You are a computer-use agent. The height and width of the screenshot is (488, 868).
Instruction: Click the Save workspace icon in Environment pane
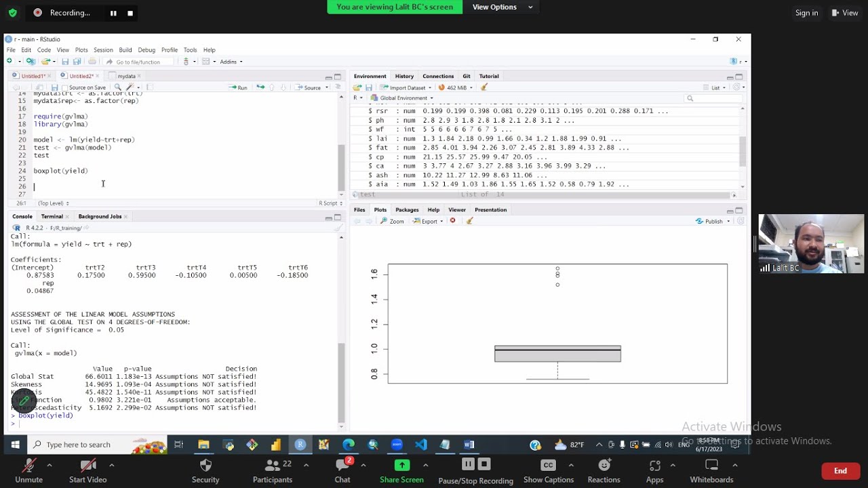tap(369, 87)
